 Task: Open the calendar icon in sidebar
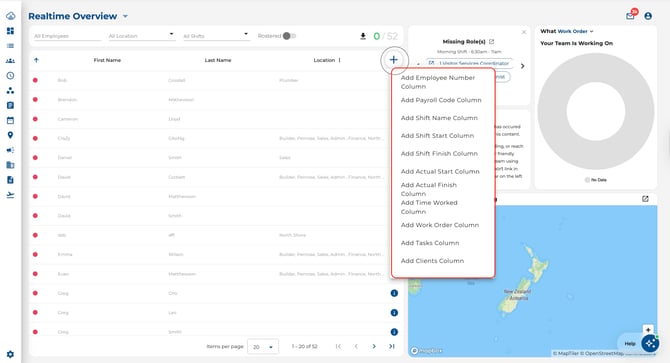11,120
